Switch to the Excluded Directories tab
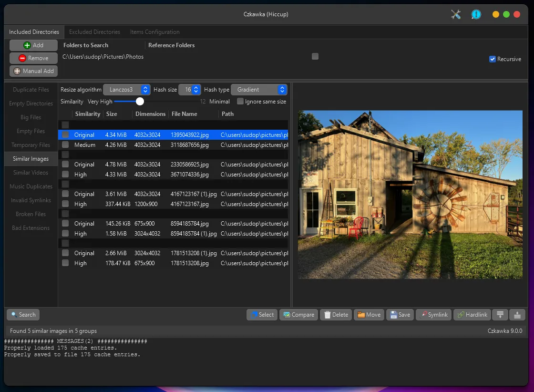This screenshot has width=534, height=392. point(94,32)
